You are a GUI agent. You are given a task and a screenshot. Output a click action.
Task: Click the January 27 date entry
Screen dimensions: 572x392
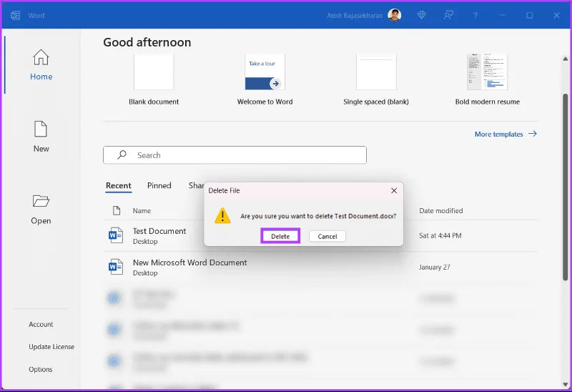click(434, 267)
